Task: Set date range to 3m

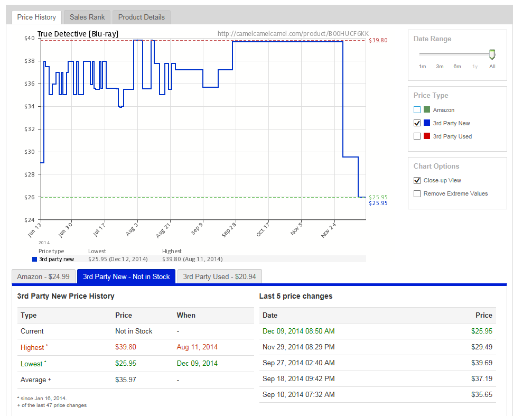Action: tap(440, 67)
